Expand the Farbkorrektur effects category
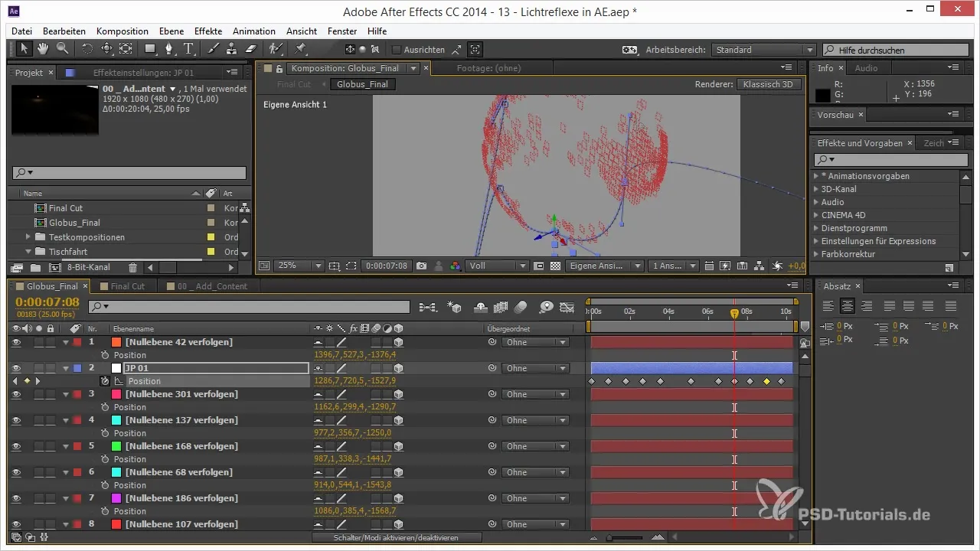 click(x=816, y=254)
